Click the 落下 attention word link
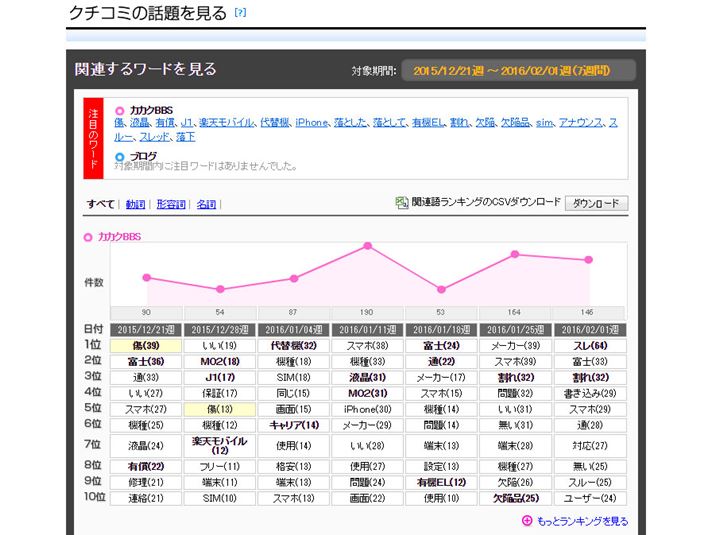Image resolution: width=715 pixels, height=535 pixels. point(185,136)
